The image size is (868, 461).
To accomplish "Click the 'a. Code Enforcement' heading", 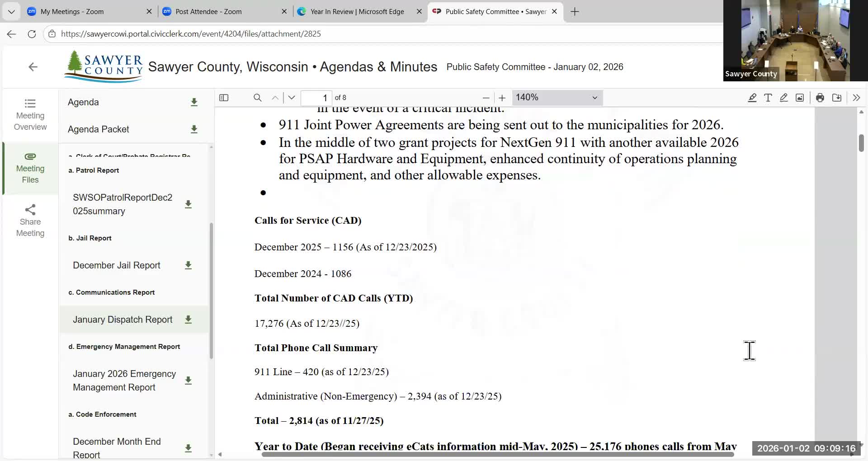I will [102, 414].
